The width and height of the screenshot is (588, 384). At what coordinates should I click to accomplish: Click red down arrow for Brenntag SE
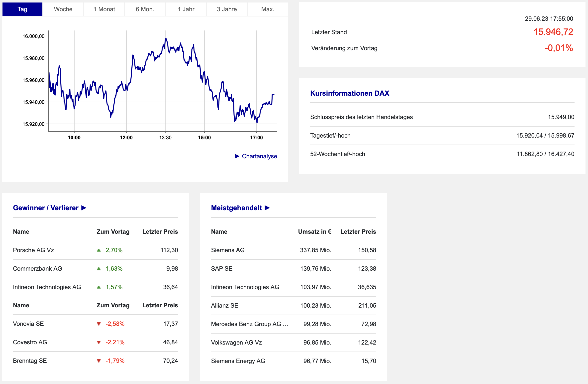click(x=99, y=361)
